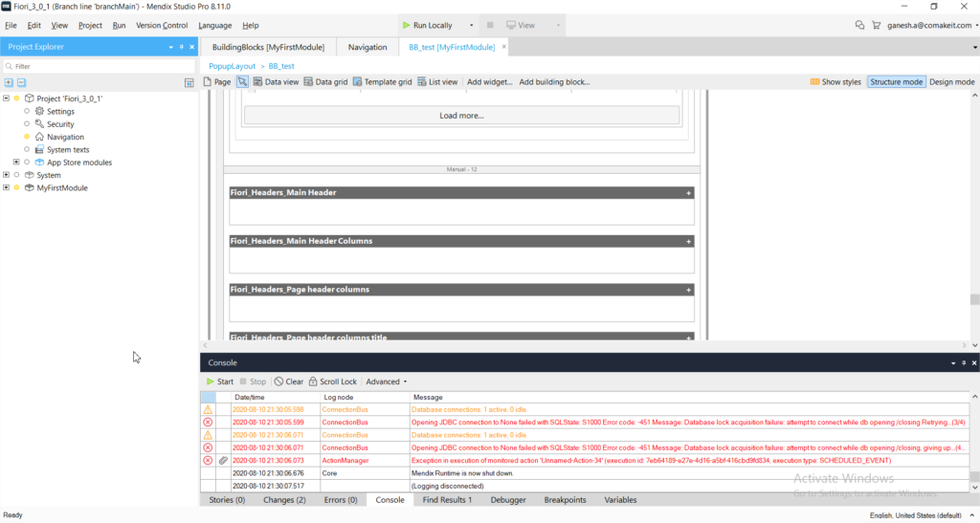The image size is (980, 523).
Task: Click Add widget... button
Action: [x=489, y=82]
